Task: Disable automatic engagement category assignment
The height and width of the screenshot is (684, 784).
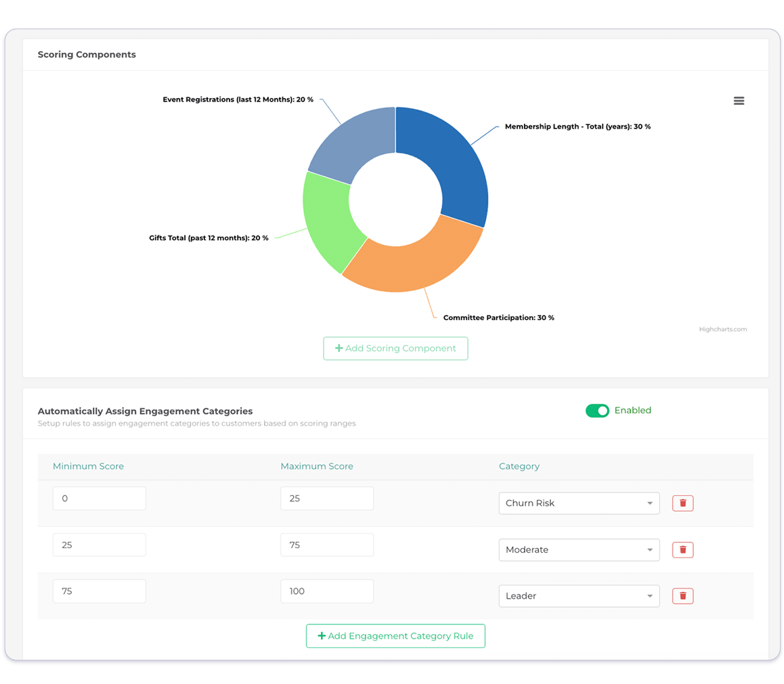Action: 597,410
